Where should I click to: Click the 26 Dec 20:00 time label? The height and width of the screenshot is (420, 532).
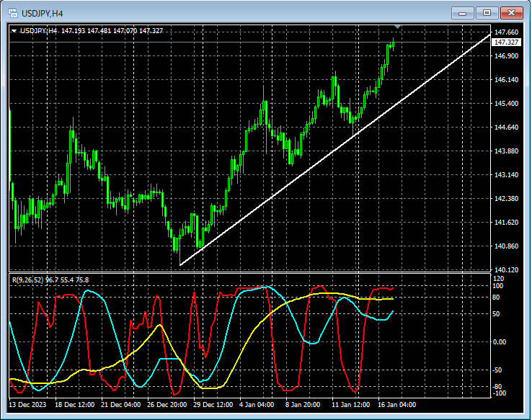167,405
